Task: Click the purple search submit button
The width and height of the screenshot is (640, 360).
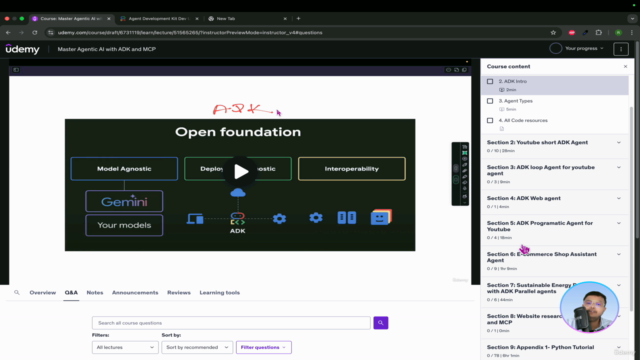Action: point(380,323)
